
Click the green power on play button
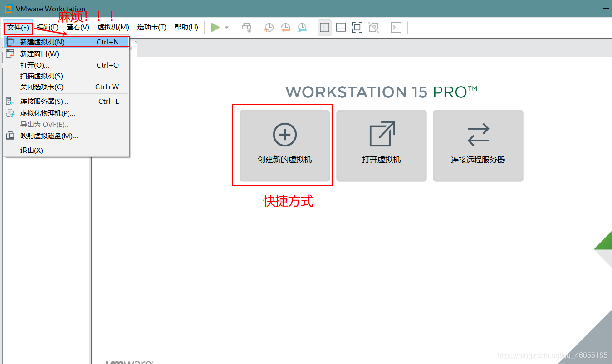(215, 28)
